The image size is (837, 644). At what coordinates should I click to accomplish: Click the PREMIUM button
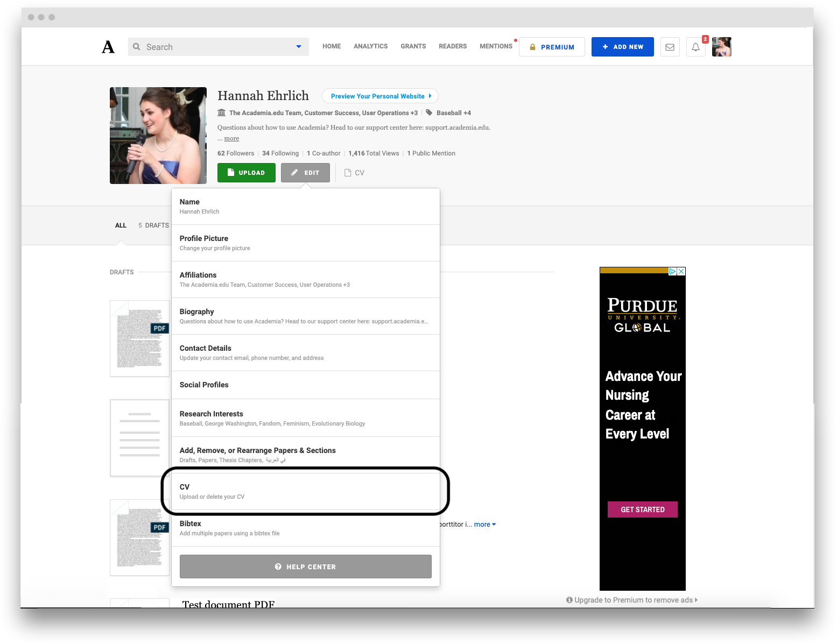(x=552, y=47)
